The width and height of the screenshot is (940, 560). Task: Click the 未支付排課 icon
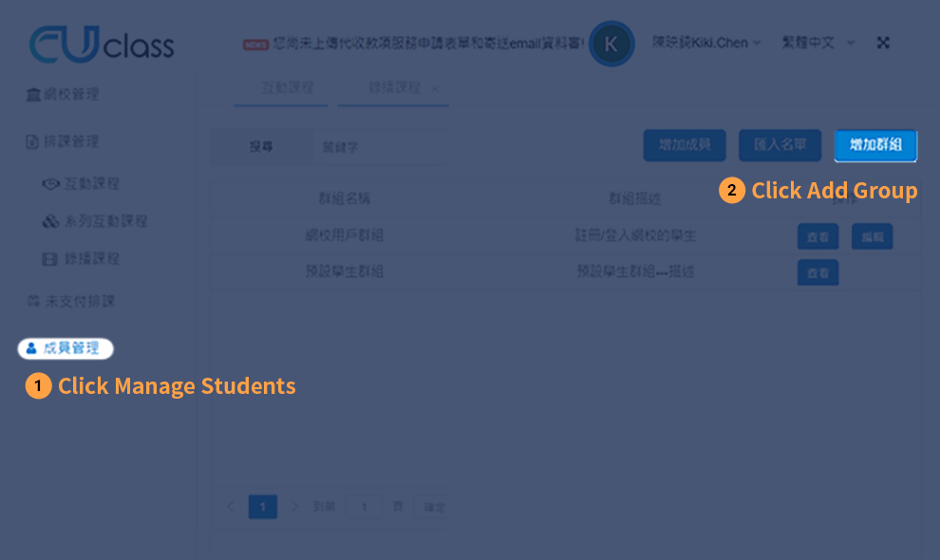click(x=34, y=301)
